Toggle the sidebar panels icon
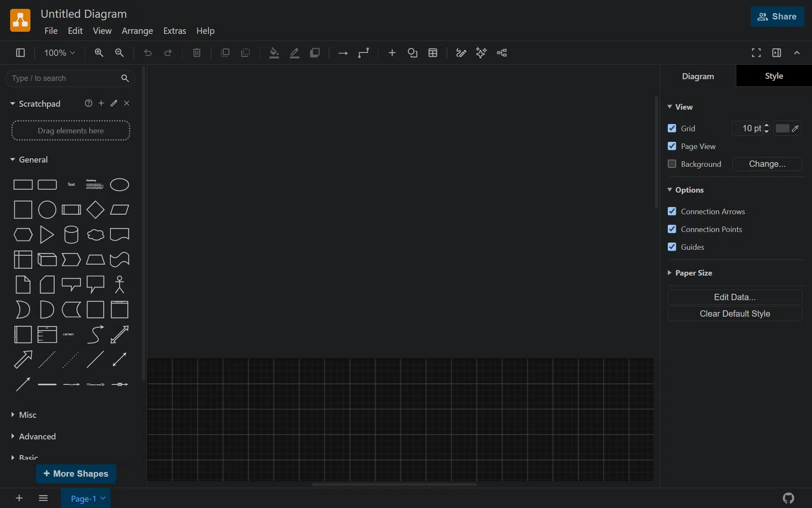812x508 pixels. coord(20,53)
